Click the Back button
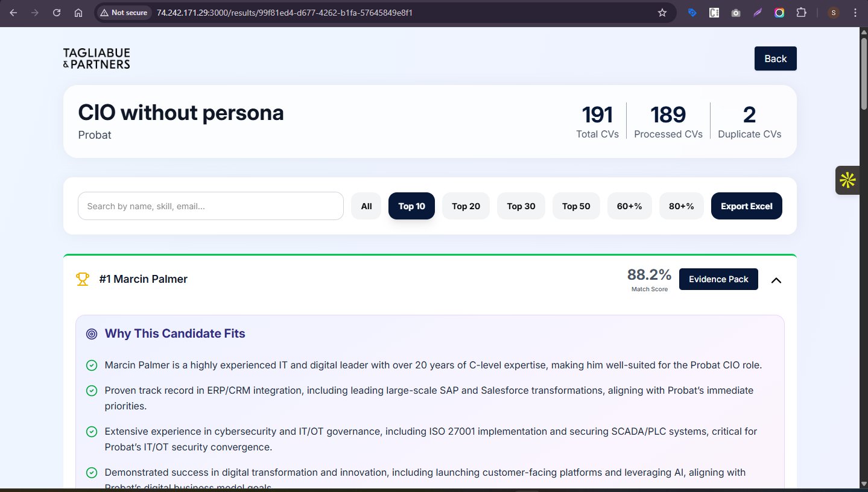The image size is (868, 492). pyautogui.click(x=775, y=58)
